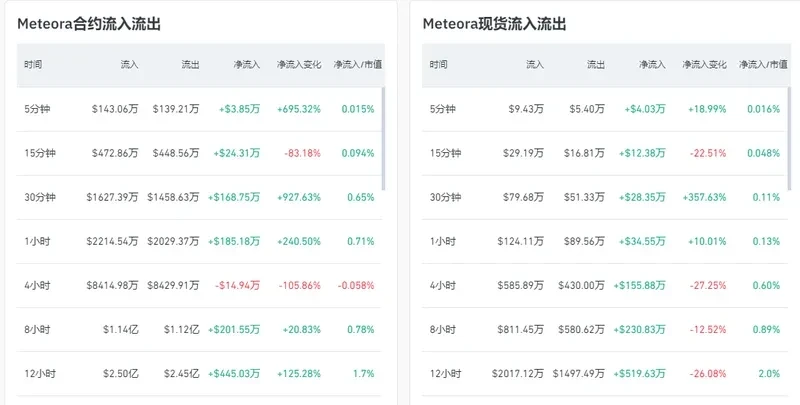Click the $2.50亿 inflow value

click(x=120, y=374)
